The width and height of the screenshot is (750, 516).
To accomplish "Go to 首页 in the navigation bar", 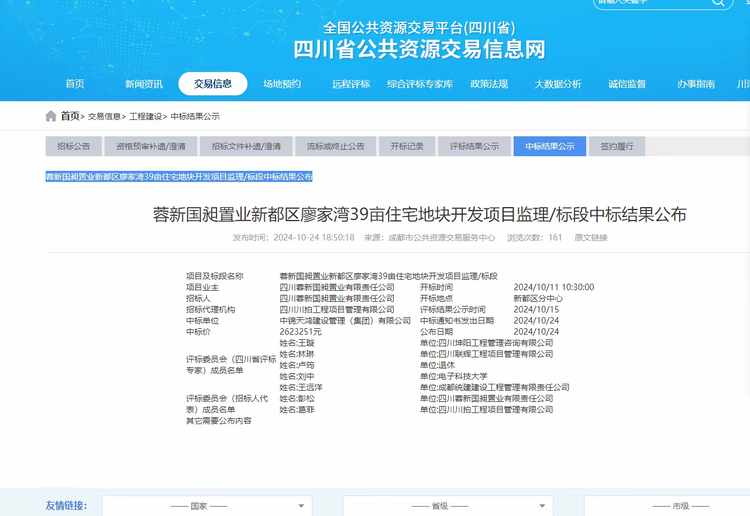I will (75, 84).
